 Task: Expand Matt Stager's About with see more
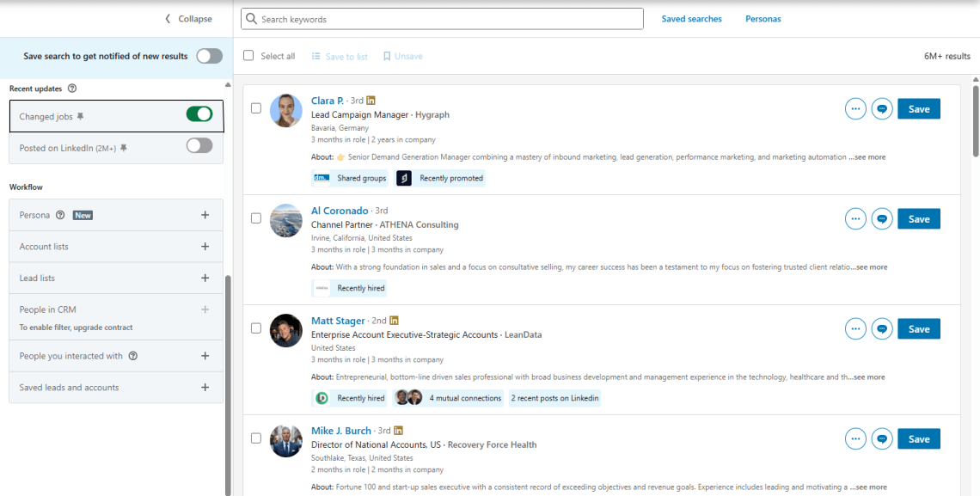(867, 377)
